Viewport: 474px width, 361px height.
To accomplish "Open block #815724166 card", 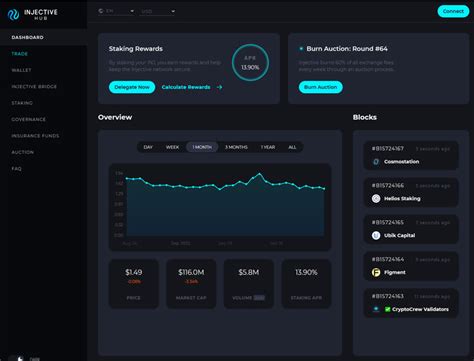I will 411,192.
